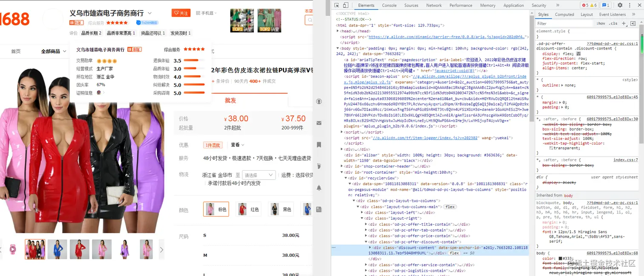Viewport: 644px width, 276px height.
Task: Switch to the Computed styles tab
Action: (564, 15)
